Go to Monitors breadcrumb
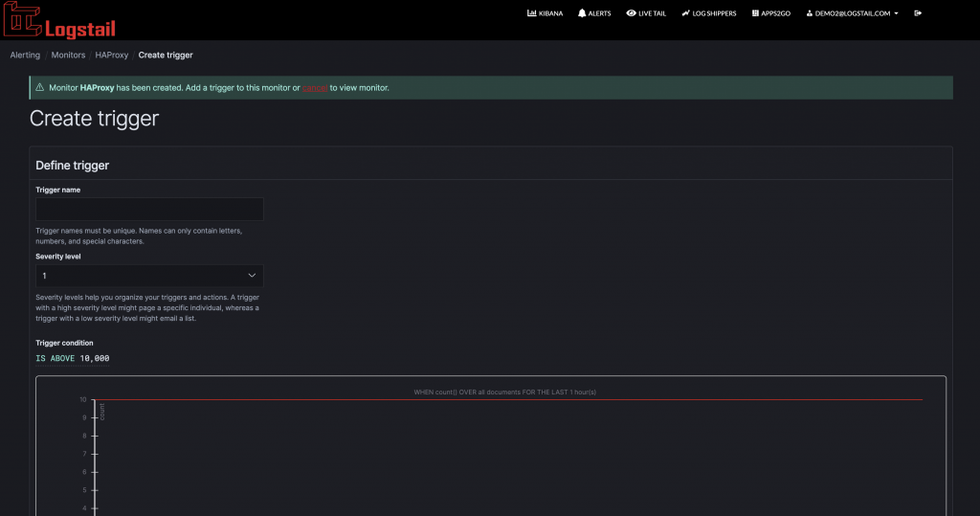The height and width of the screenshot is (516, 980). click(68, 55)
